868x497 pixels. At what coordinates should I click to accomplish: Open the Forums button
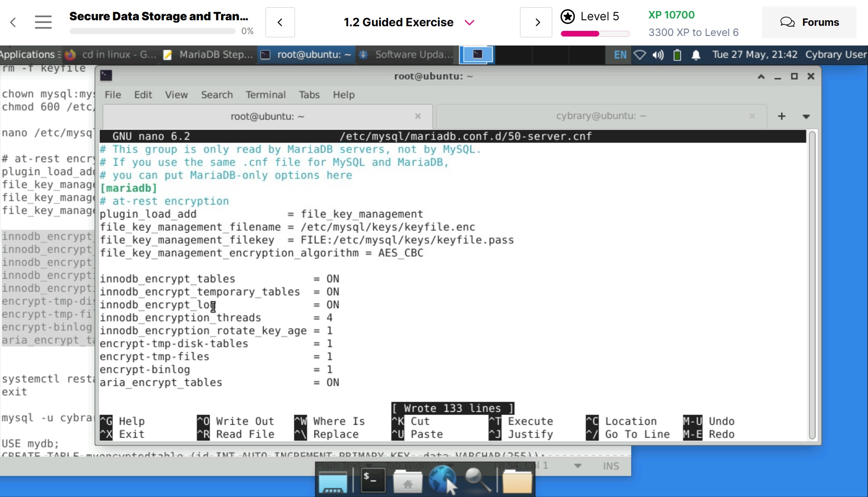coord(809,22)
